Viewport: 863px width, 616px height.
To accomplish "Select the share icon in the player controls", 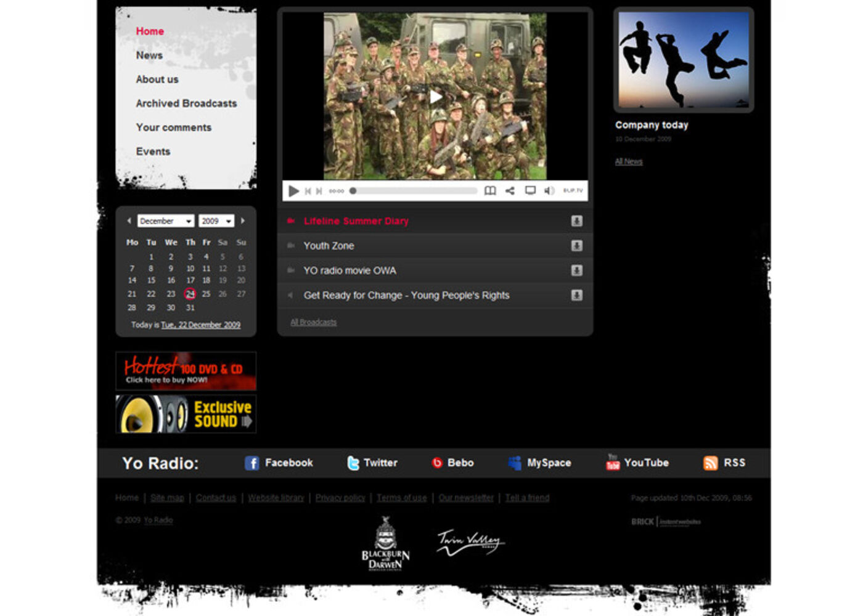I will (509, 191).
